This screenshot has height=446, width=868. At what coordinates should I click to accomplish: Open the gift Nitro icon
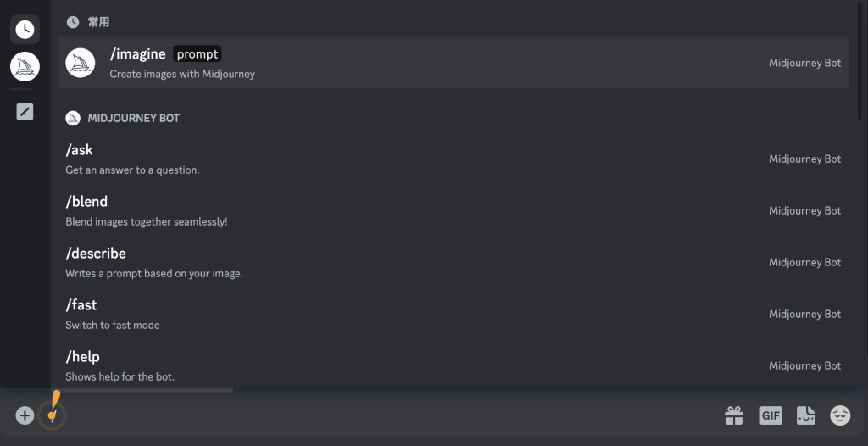[734, 415]
